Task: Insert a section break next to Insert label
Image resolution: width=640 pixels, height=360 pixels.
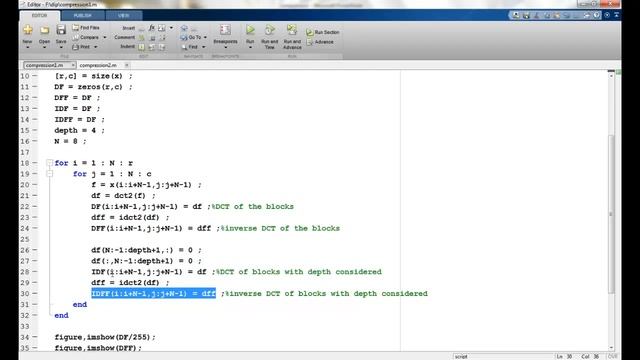Action: (141, 28)
